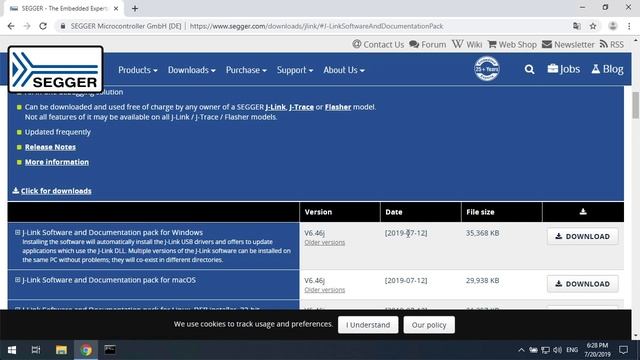Viewport: 640px width, 360px height.
Task: Click the V6.46j version of Windows pack
Action: (315, 233)
